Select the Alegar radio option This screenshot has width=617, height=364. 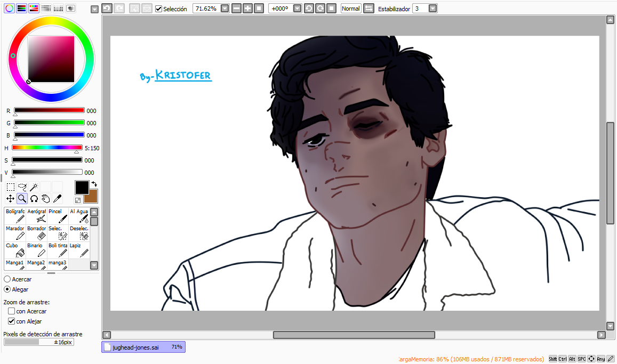pos(7,289)
